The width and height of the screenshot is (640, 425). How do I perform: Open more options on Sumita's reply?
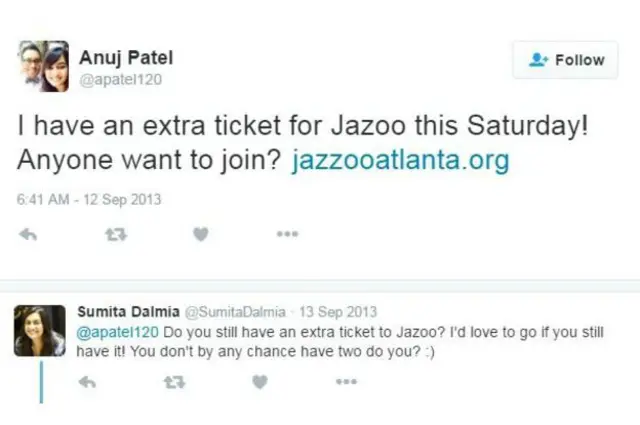[346, 381]
